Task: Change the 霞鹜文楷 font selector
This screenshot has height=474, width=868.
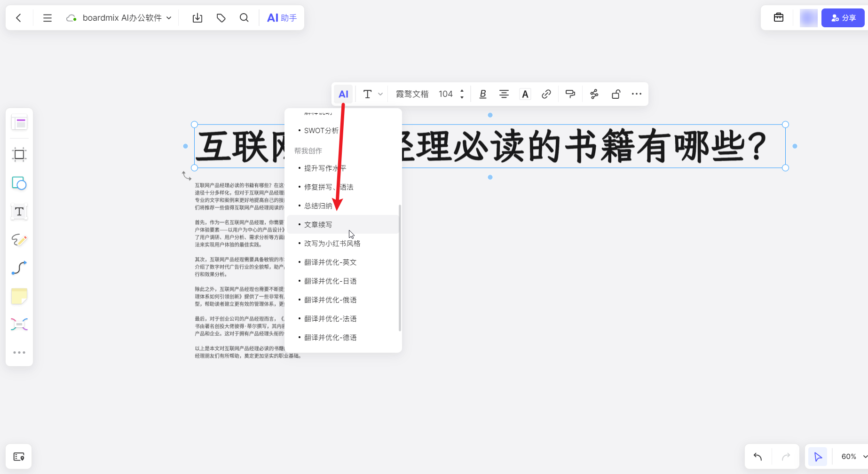Action: coord(412,94)
